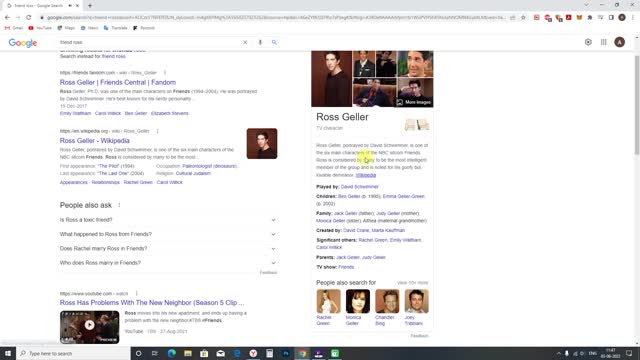
Task: Open the YouTube bookmark
Action: 40,28
